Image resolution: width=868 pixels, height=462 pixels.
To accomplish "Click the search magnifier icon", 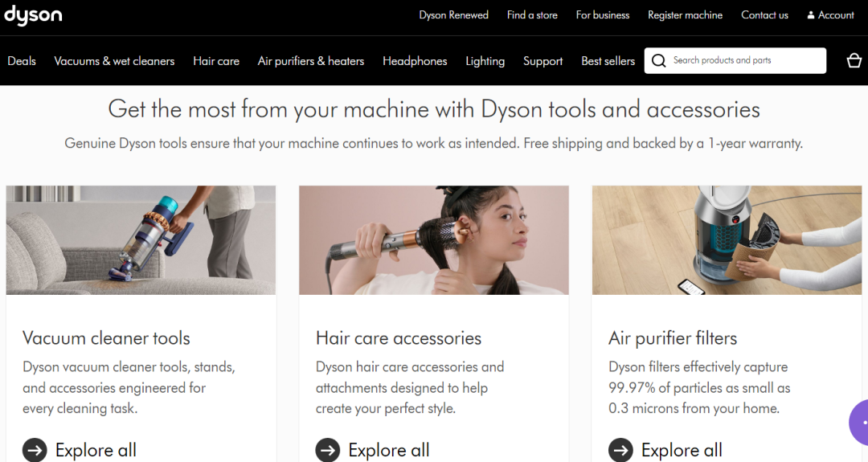I will [x=658, y=60].
